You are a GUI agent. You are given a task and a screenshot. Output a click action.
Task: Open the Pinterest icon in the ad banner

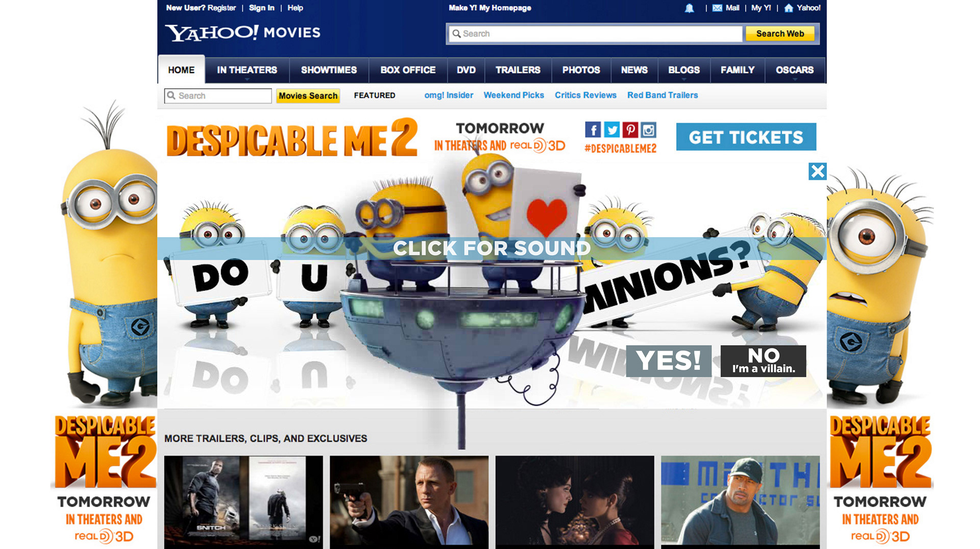click(630, 130)
